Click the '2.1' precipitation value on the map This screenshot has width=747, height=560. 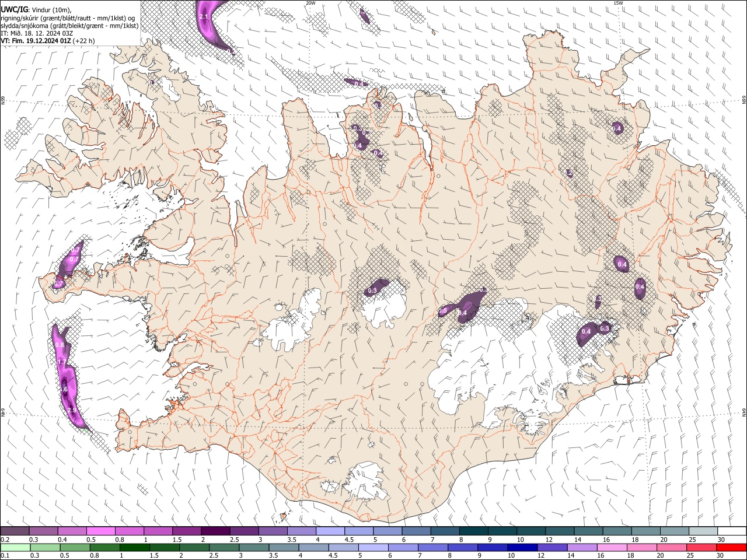tap(204, 16)
